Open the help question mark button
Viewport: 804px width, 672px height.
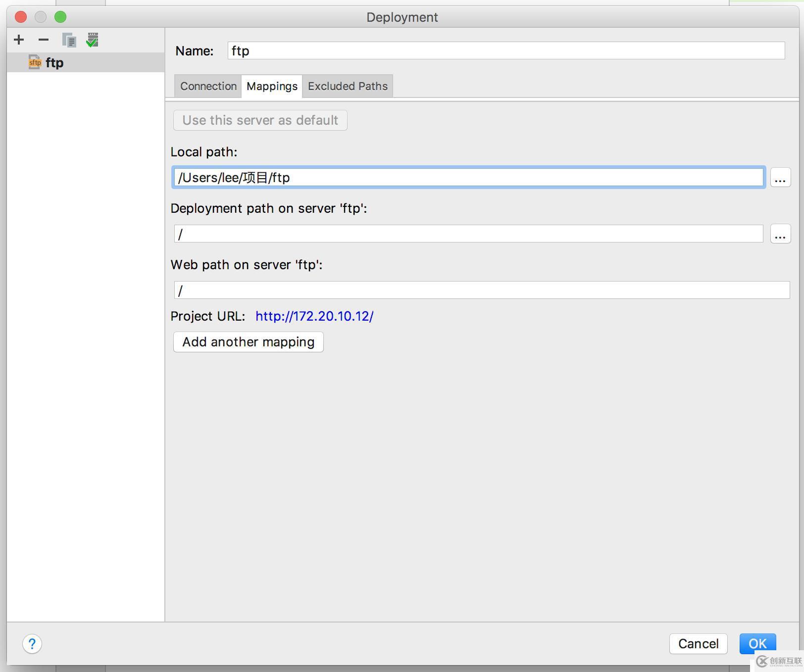32,644
